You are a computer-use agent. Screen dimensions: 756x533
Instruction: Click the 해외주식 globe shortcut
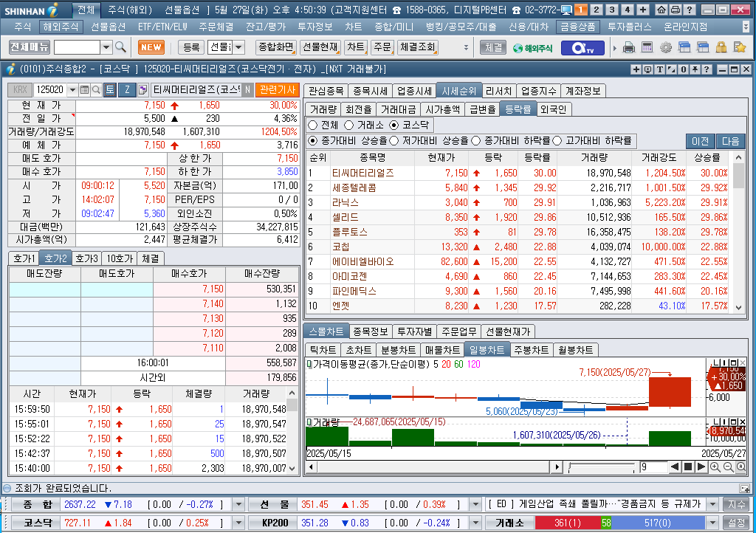pyautogui.click(x=533, y=48)
